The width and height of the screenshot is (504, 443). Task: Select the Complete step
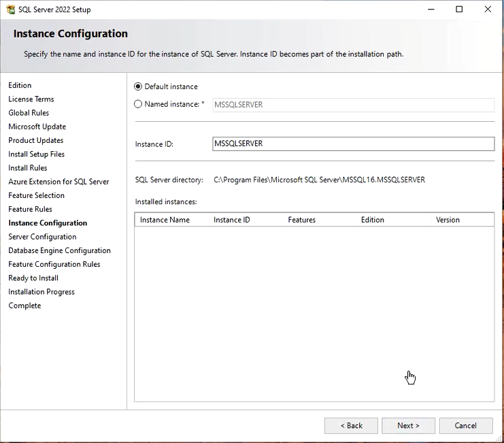tap(24, 306)
